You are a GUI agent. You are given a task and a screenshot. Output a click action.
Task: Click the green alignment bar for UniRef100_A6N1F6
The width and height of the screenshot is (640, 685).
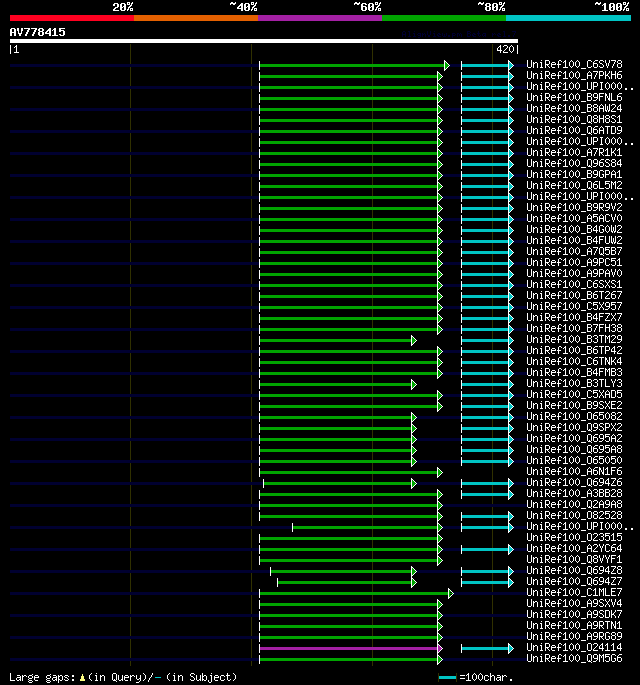click(351, 472)
